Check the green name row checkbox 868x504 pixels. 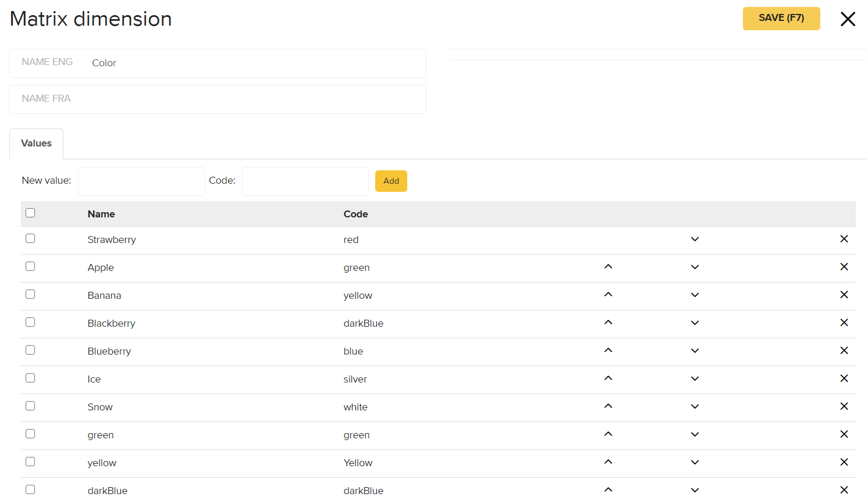pyautogui.click(x=30, y=434)
